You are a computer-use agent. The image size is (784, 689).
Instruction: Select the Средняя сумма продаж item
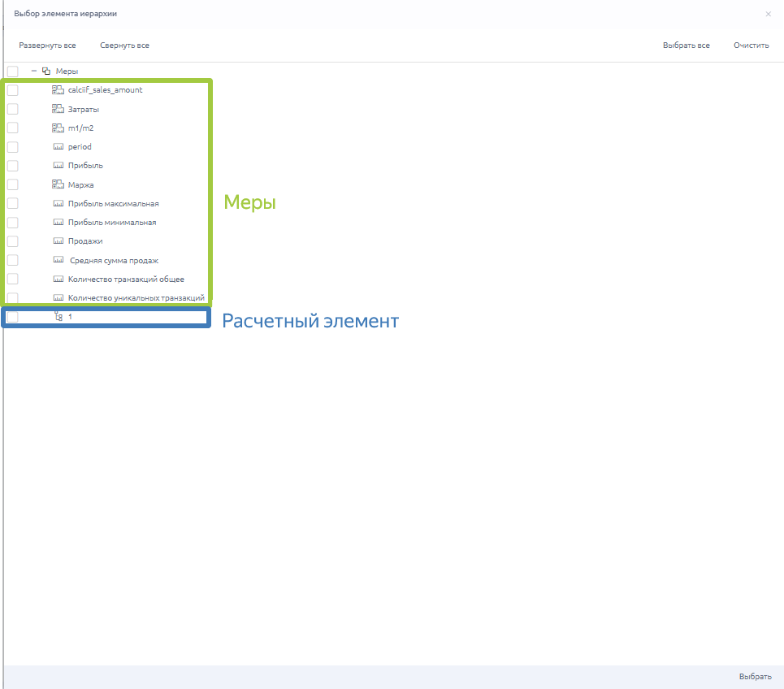coord(114,260)
